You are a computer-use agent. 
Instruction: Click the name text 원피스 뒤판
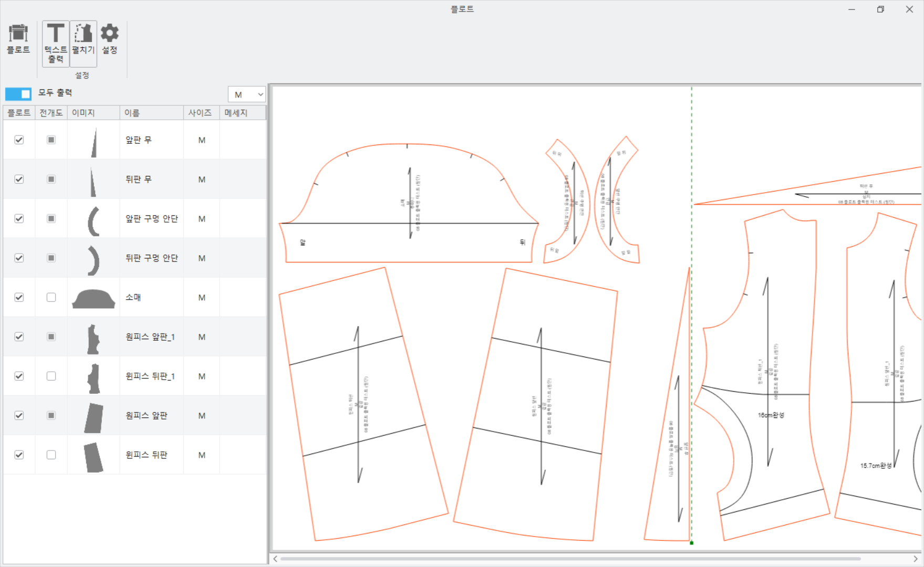pos(147,455)
